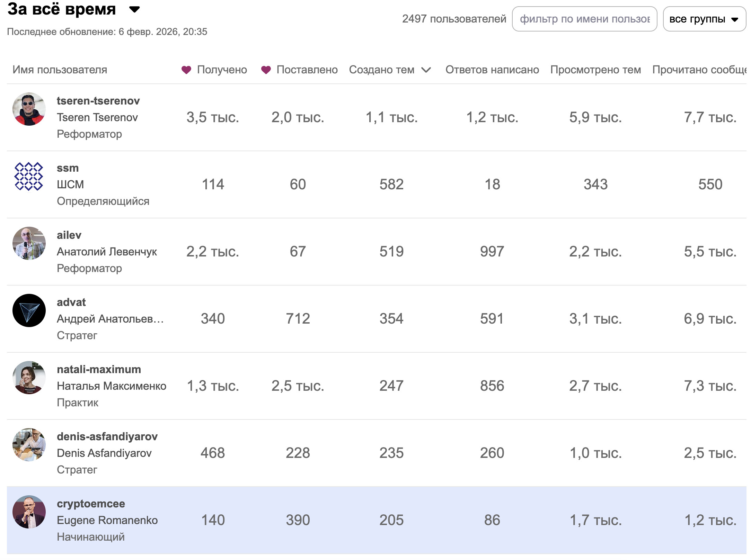This screenshot has width=751, height=560.
Task: Expand the 'все группы' group selector
Action: (704, 19)
